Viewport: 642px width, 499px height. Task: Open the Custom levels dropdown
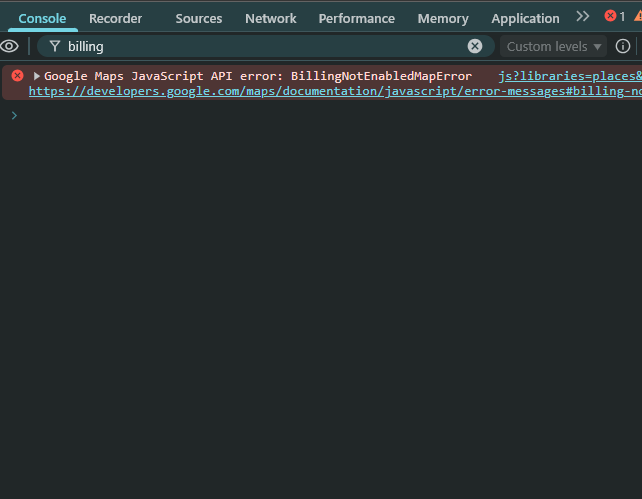555,46
